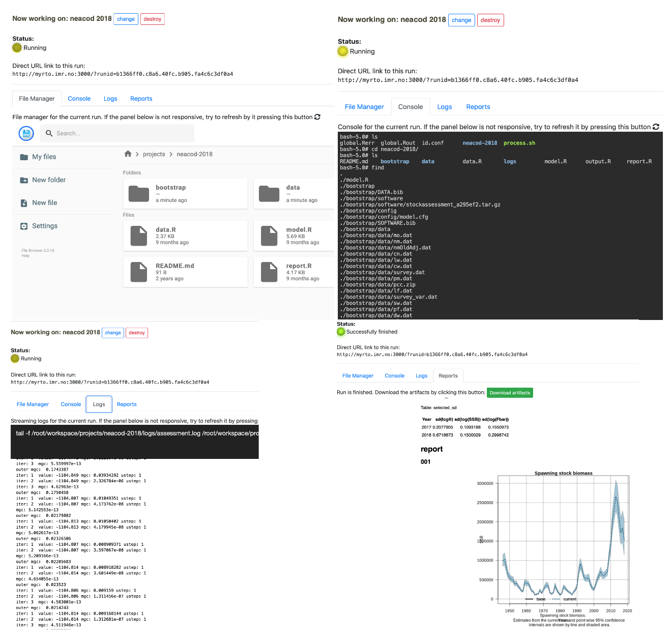Click projects in the breadcrumb path
This screenshot has width=672, height=641.
[x=154, y=154]
